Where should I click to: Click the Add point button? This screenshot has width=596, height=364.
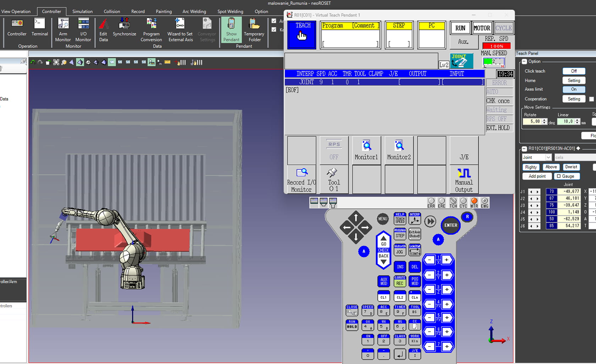click(x=537, y=176)
